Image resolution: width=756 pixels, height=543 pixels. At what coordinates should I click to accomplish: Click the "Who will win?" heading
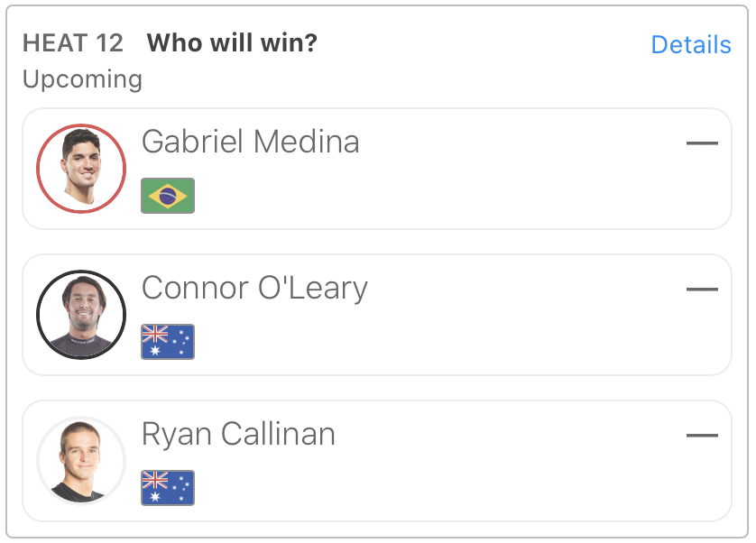point(232,43)
